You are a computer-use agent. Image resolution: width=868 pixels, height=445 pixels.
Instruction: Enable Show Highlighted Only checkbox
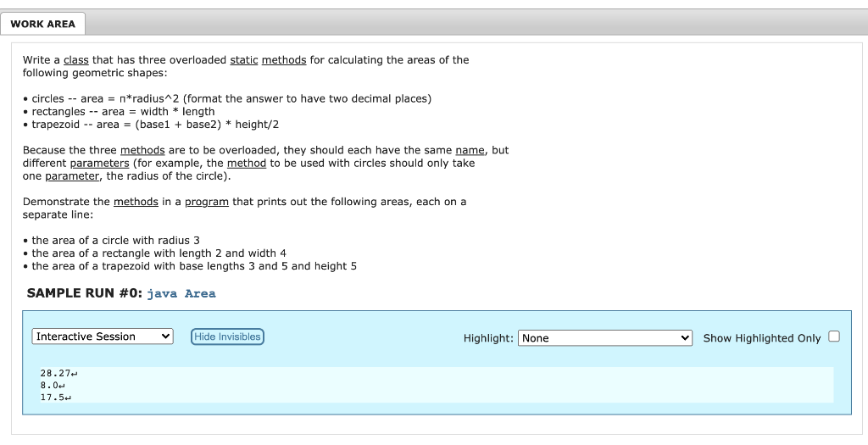(x=834, y=337)
